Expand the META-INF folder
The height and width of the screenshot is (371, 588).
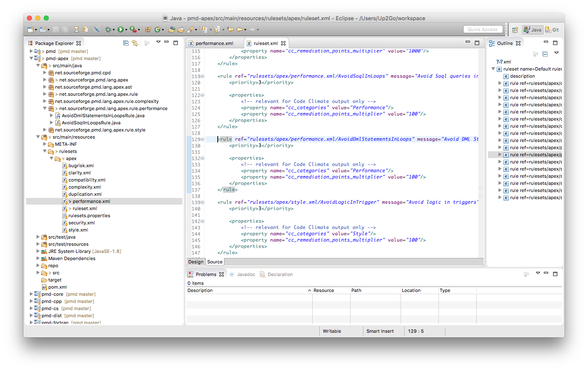click(x=45, y=144)
